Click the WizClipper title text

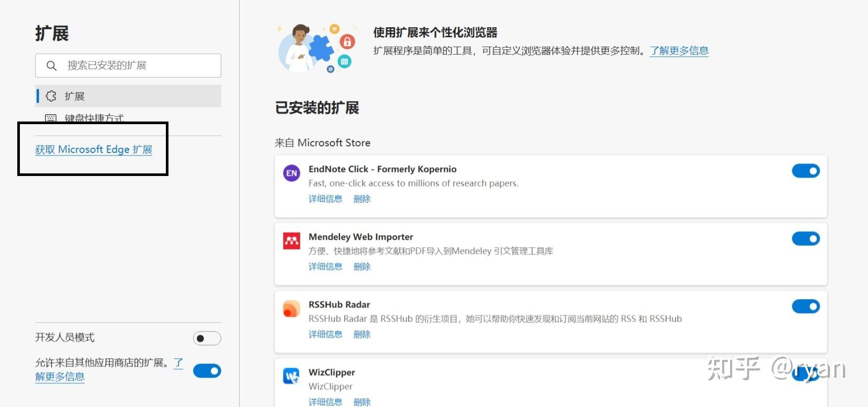point(332,372)
